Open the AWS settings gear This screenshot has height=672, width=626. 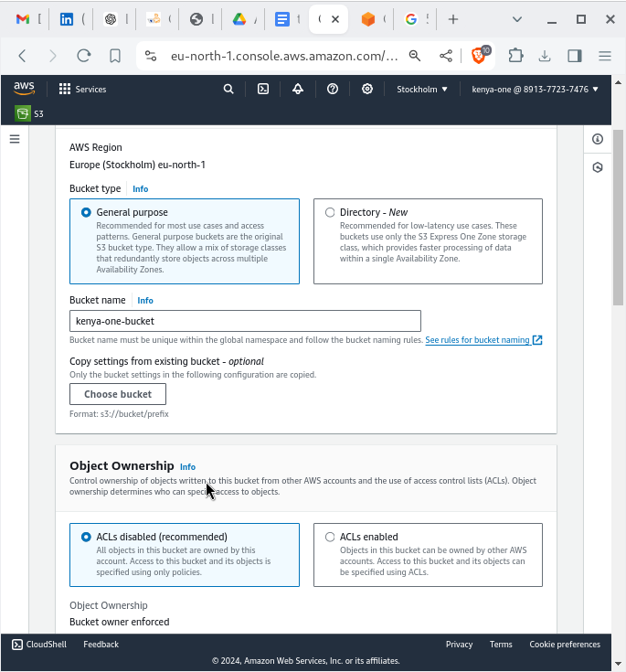click(367, 90)
